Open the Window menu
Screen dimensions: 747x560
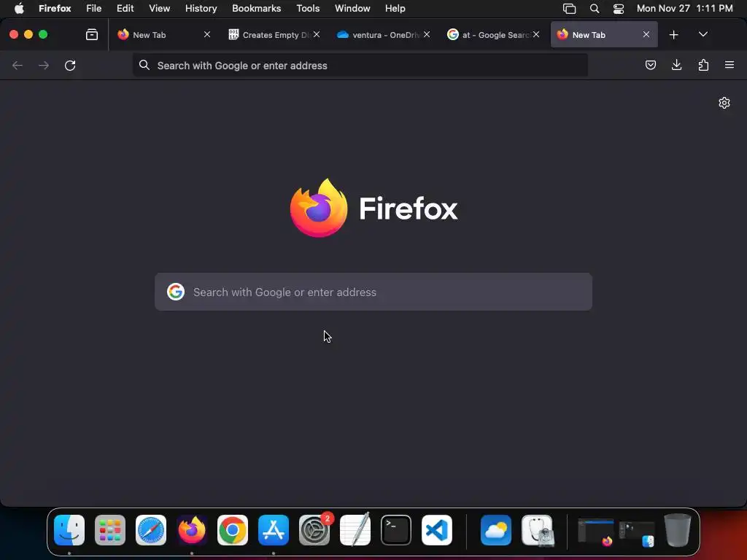[352, 8]
